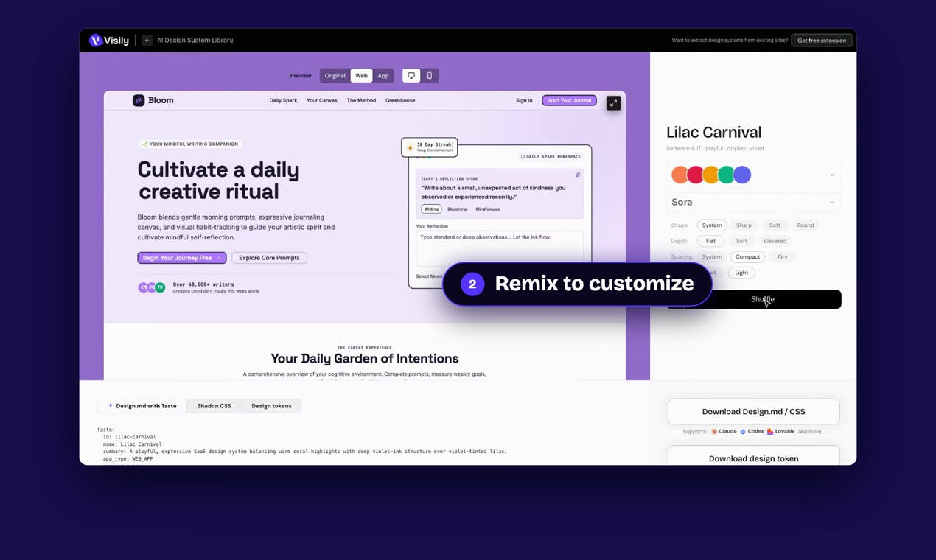Open Greenhouse nav link
Screen dimensions: 936x560
[400, 101]
